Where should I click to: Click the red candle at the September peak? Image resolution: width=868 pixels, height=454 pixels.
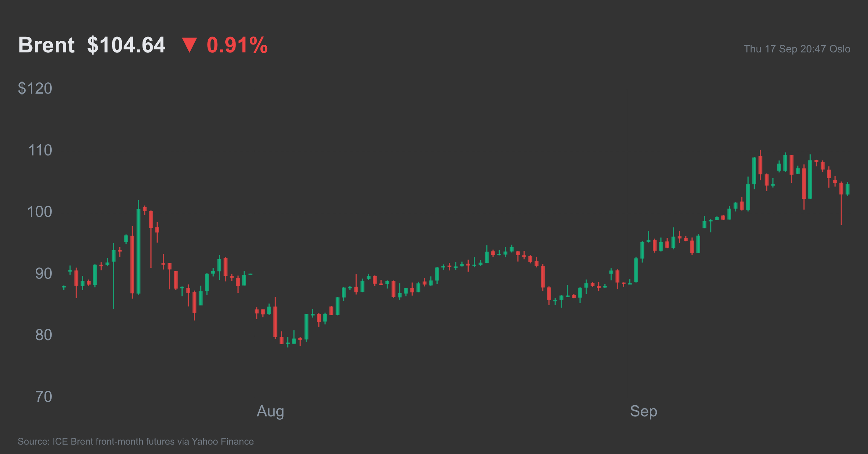coord(761,165)
